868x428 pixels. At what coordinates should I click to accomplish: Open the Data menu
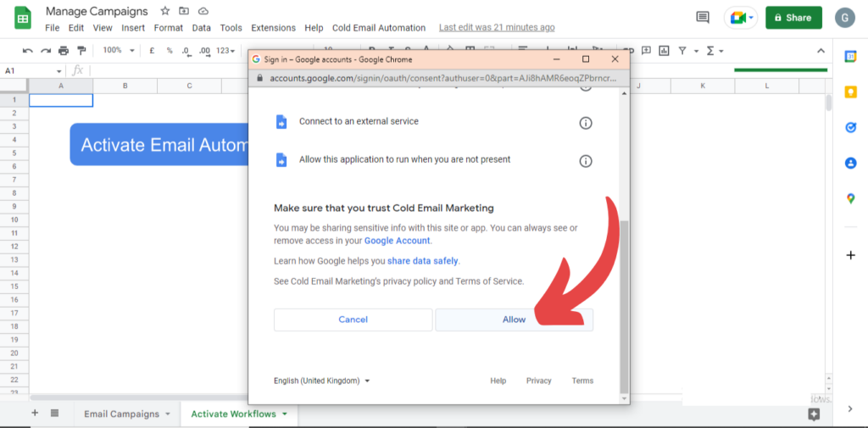pos(202,28)
